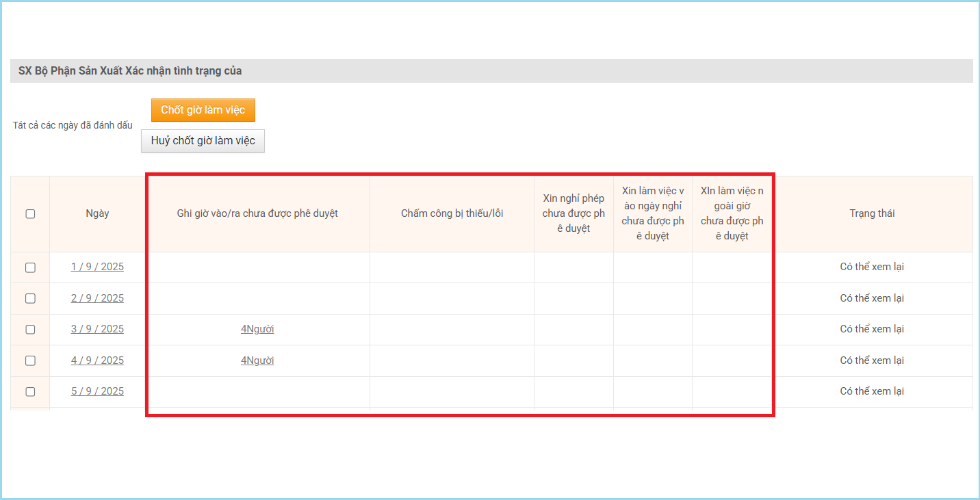Open the 1 / 9 / 2025 date link

coord(97,267)
